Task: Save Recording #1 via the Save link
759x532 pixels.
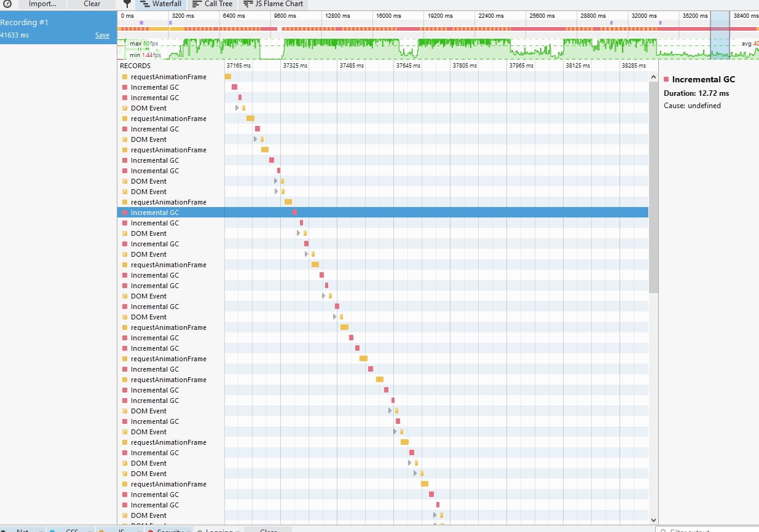Action: (x=102, y=36)
